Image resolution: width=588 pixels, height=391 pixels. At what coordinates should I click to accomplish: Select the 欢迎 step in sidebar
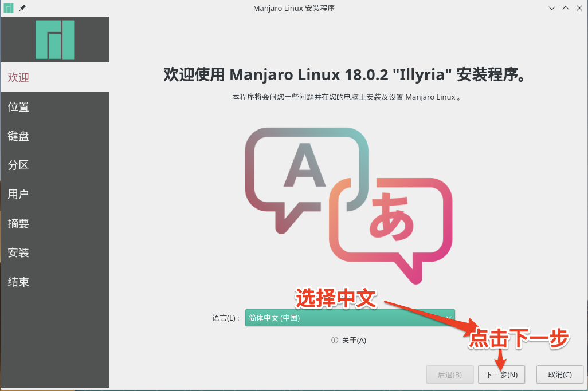coord(55,77)
